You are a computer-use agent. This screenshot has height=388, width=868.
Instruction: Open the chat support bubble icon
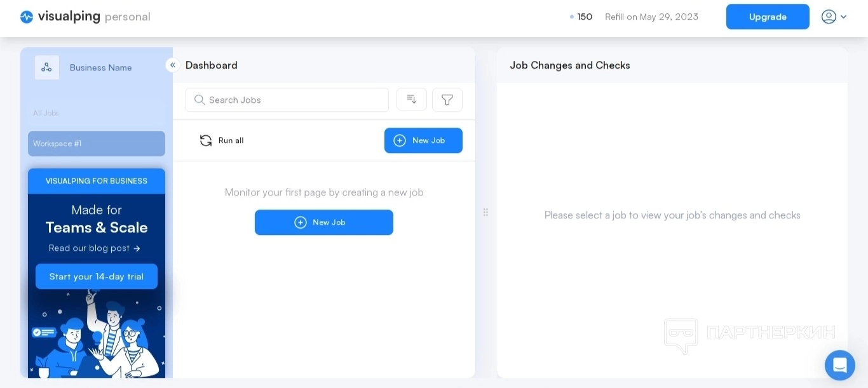point(839,365)
